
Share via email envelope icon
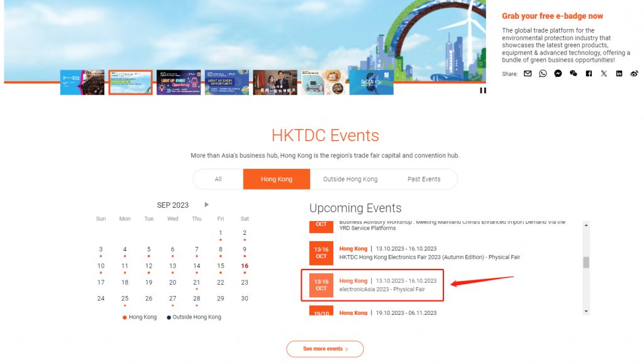pyautogui.click(x=528, y=74)
